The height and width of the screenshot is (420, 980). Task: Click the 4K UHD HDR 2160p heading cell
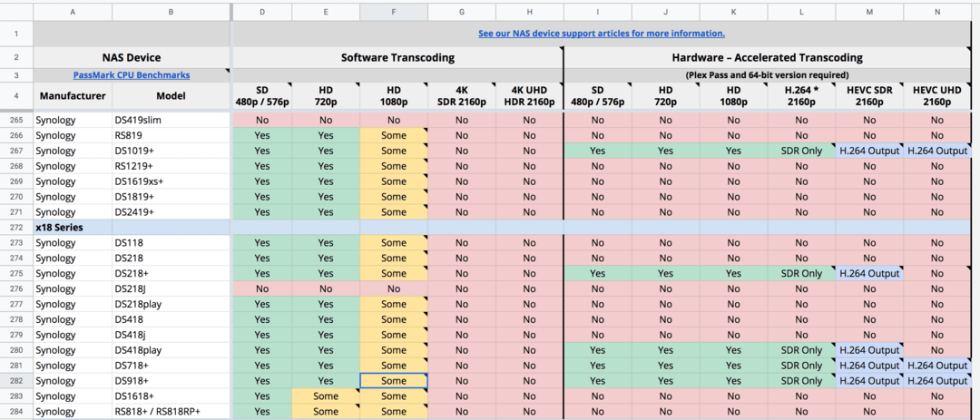click(529, 95)
